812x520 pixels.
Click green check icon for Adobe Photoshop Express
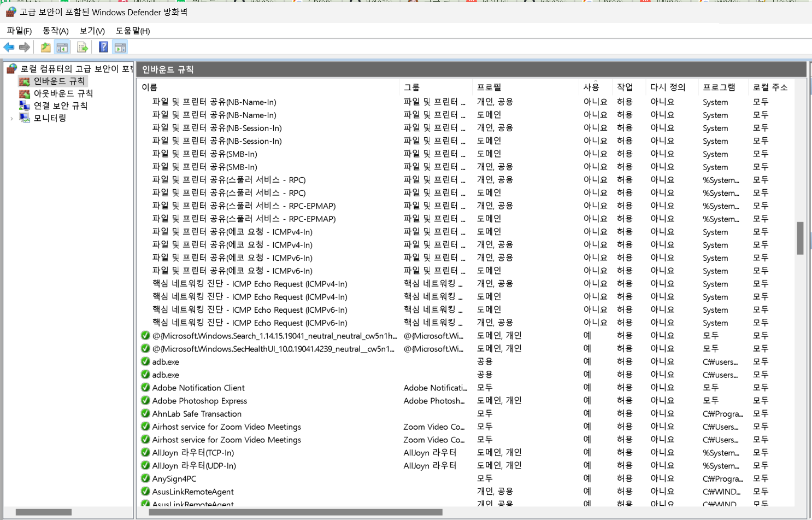145,401
